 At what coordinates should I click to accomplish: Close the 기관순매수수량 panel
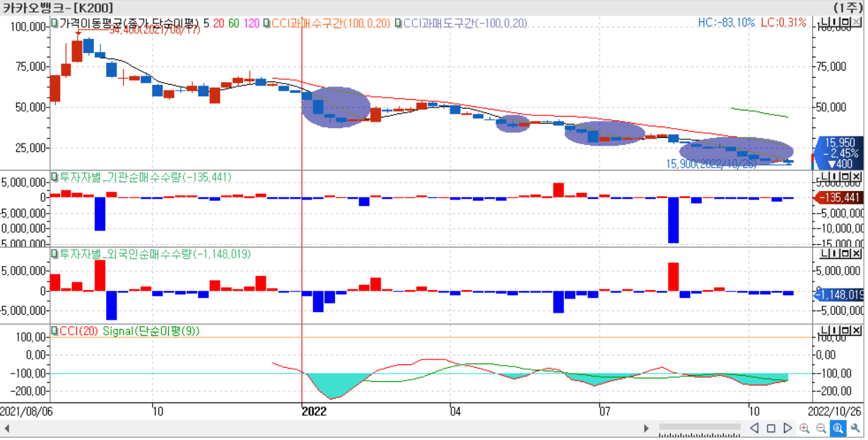[856, 176]
